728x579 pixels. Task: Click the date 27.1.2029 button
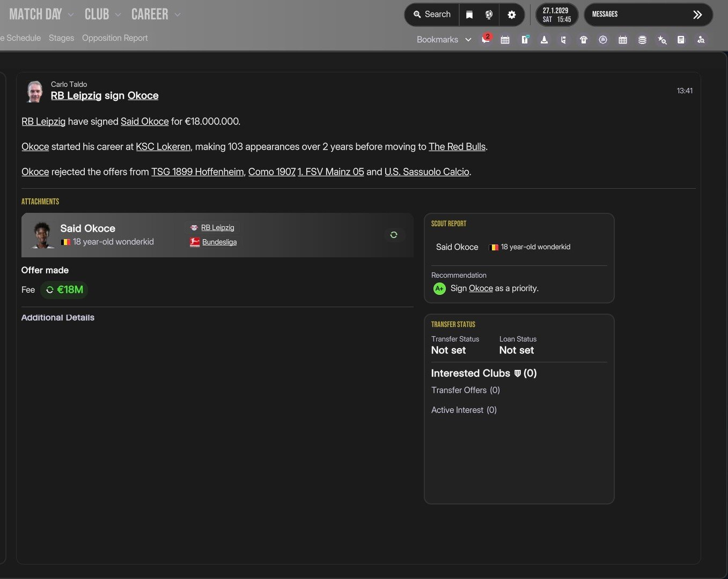coord(557,14)
